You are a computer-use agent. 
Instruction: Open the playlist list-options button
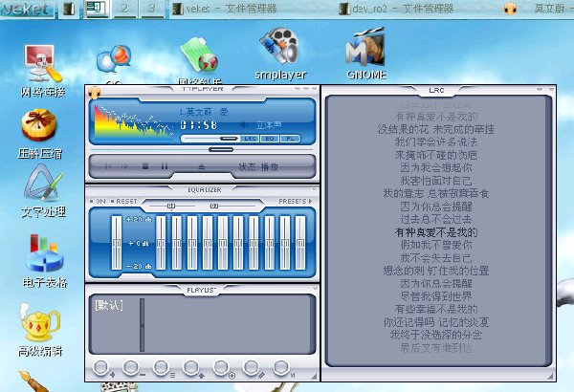click(x=162, y=368)
